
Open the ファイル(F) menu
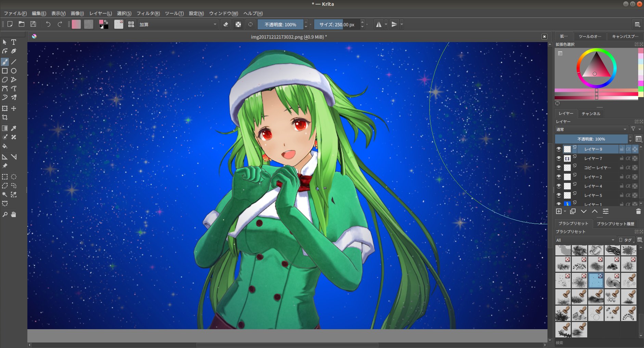15,13
